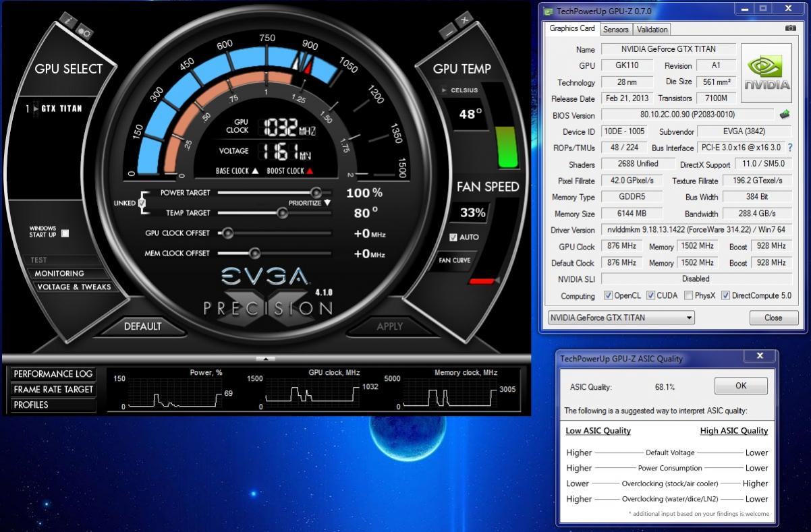Click the Apply button
This screenshot has height=532, width=811.
click(x=389, y=326)
